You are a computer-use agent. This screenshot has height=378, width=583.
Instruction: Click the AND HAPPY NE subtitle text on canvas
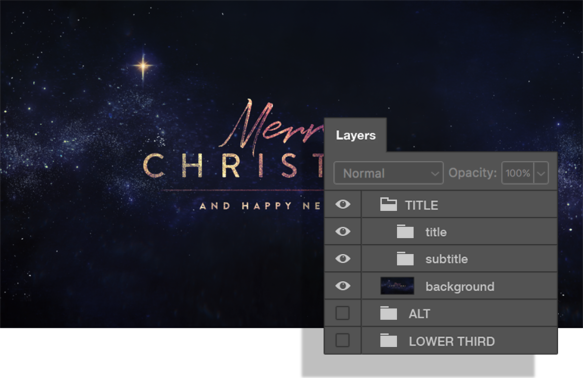click(x=260, y=206)
